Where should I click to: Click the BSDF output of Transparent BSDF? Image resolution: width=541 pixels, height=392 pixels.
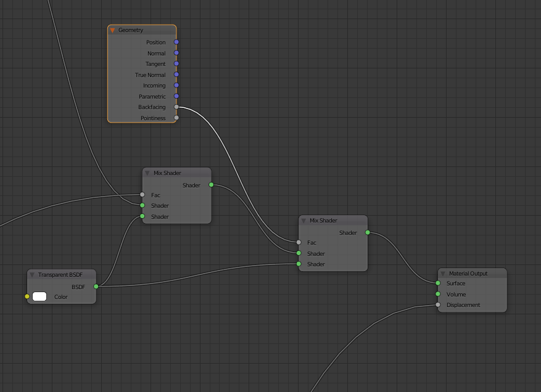96,287
